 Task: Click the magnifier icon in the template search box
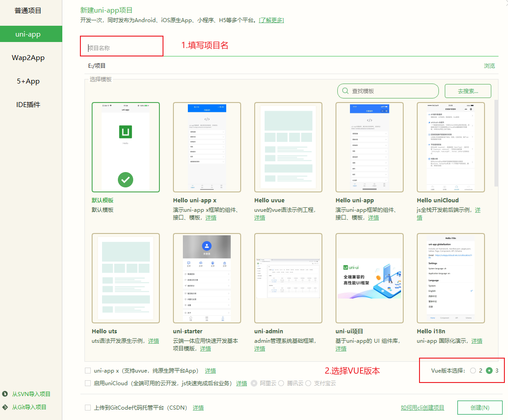(345, 91)
